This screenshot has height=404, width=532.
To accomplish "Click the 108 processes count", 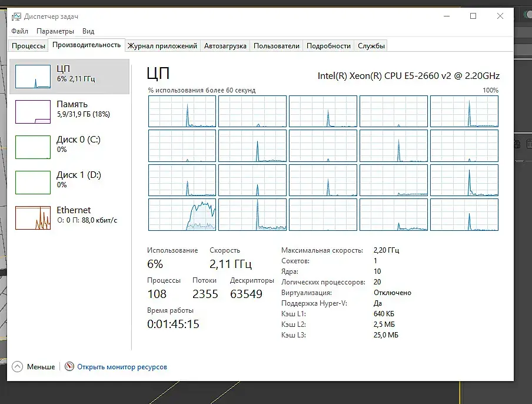I will tap(157, 294).
